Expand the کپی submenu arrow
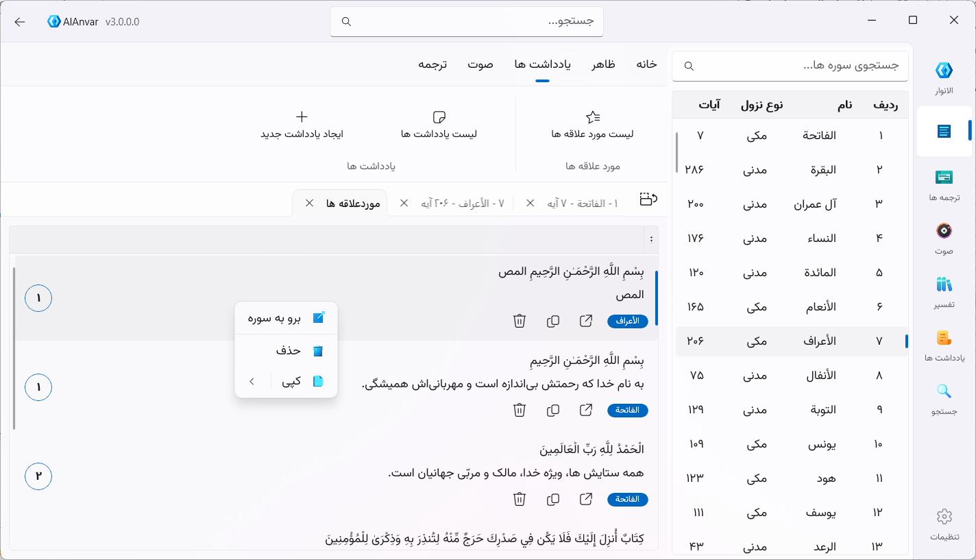The image size is (976, 560). [x=252, y=381]
